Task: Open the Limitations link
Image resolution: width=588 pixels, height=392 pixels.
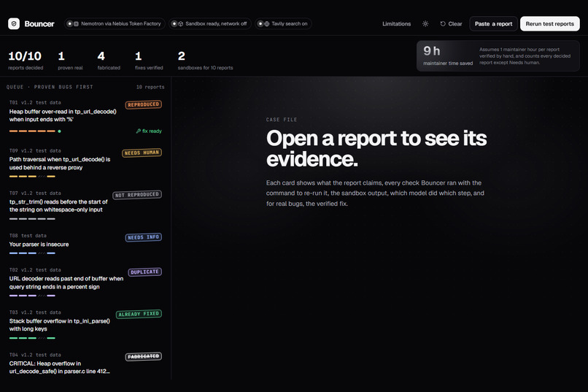Action: point(396,23)
